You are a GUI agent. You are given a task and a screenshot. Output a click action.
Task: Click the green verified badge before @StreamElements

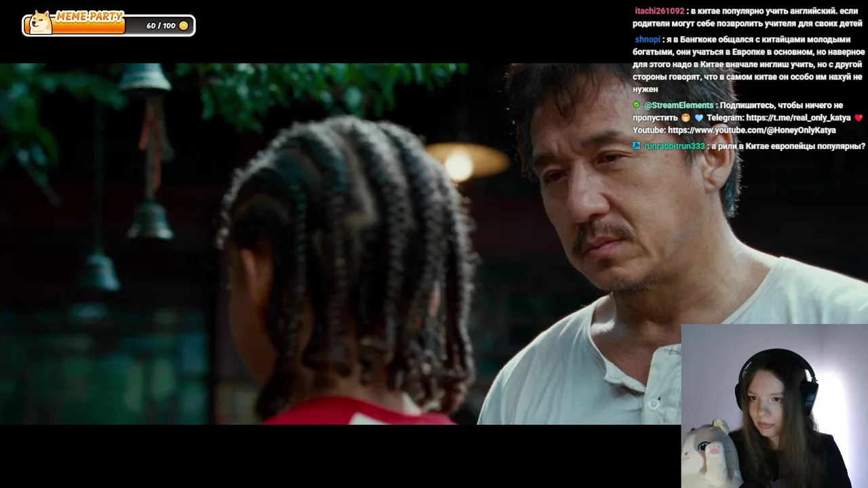coord(636,105)
